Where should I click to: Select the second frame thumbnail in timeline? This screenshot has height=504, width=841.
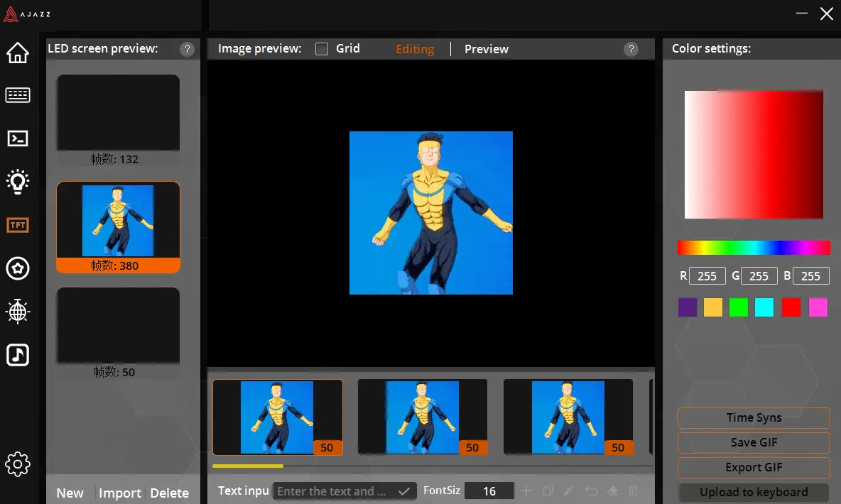pos(423,417)
